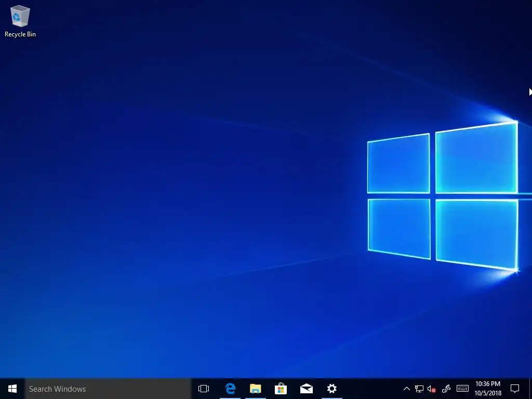This screenshot has width=532, height=399.
Task: Select the Recycle Bin desktop icon
Action: point(20,21)
